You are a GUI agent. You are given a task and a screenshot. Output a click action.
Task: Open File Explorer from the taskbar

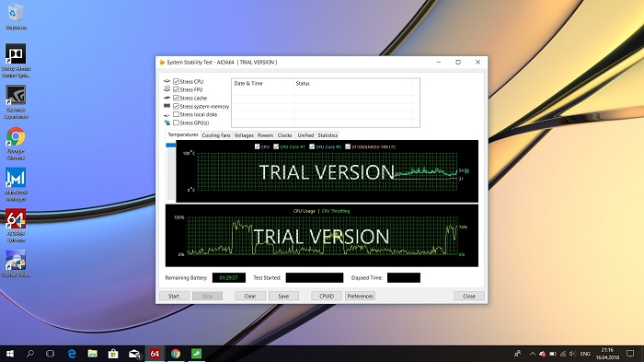(92, 354)
